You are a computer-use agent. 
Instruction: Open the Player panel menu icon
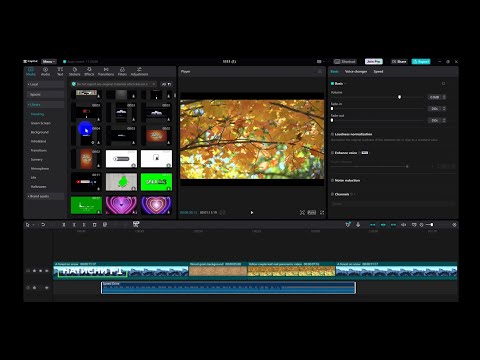(x=320, y=71)
